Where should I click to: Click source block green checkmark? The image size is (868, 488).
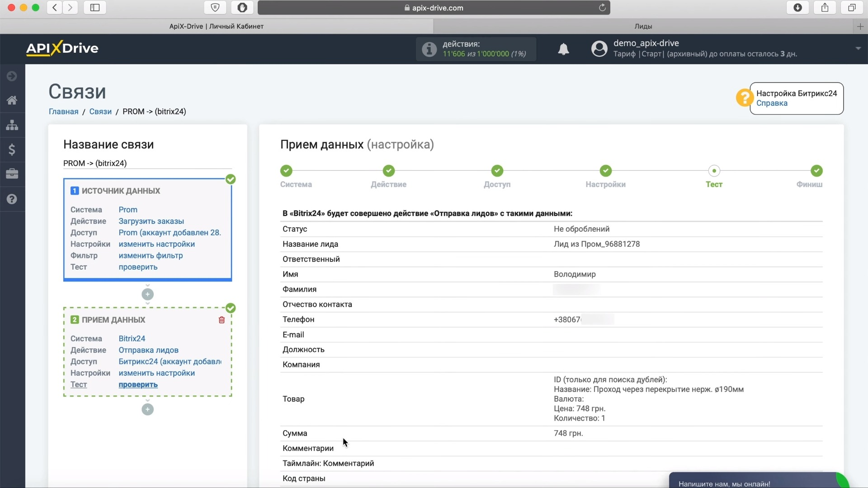231,179
